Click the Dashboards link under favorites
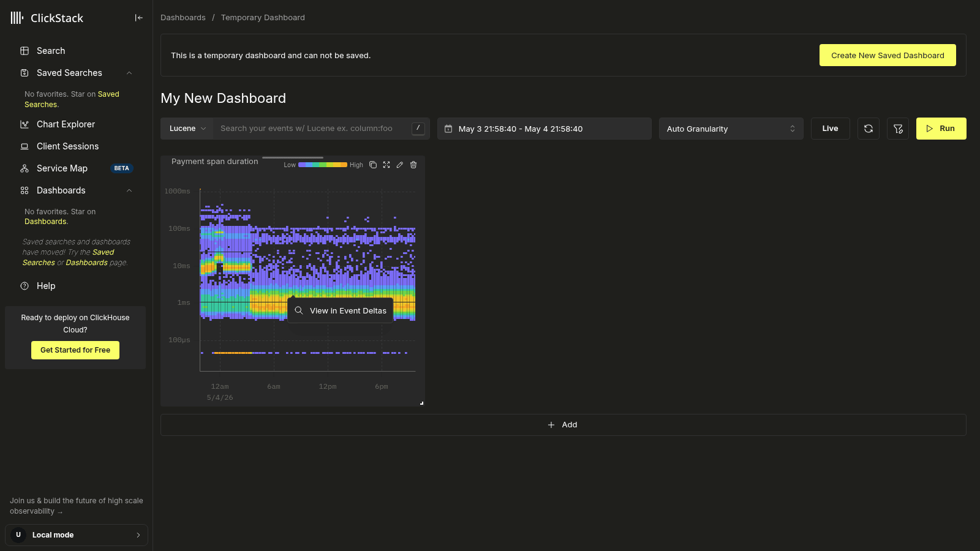Image resolution: width=980 pixels, height=551 pixels. tap(45, 222)
